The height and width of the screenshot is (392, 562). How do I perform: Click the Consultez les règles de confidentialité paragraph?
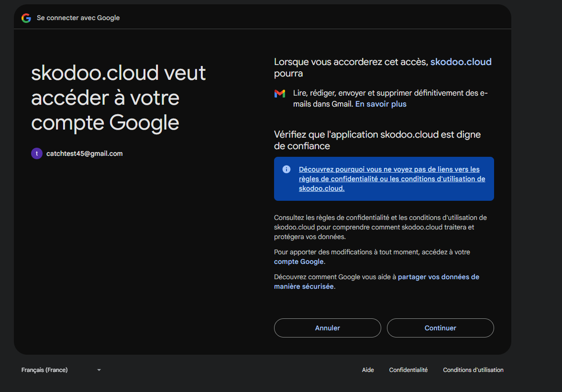[x=380, y=227]
